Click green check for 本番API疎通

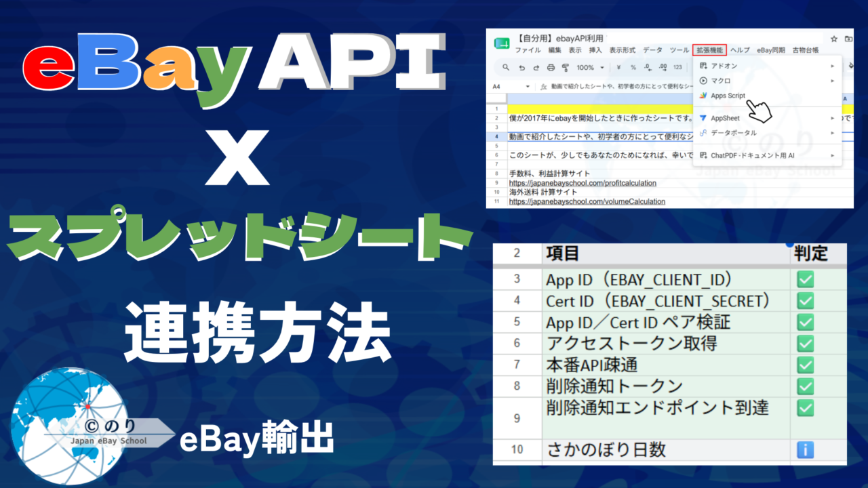pyautogui.click(x=805, y=365)
